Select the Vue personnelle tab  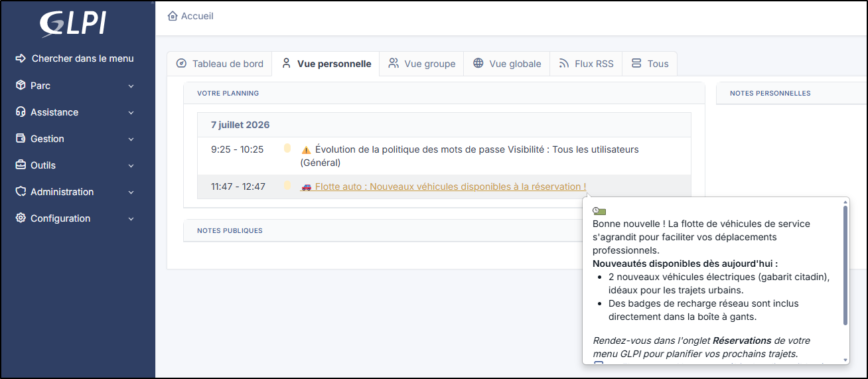pos(326,64)
